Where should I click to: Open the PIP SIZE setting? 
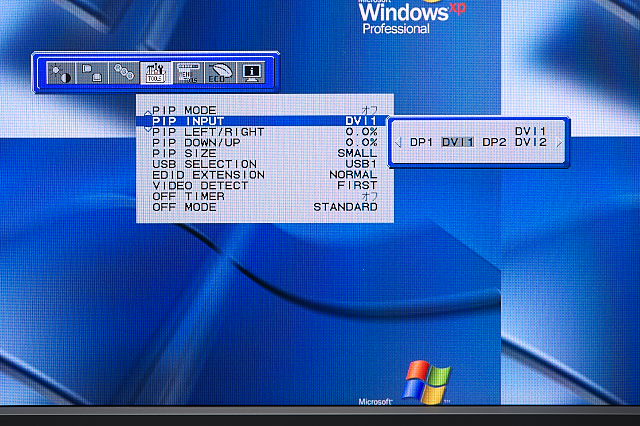pyautogui.click(x=264, y=152)
